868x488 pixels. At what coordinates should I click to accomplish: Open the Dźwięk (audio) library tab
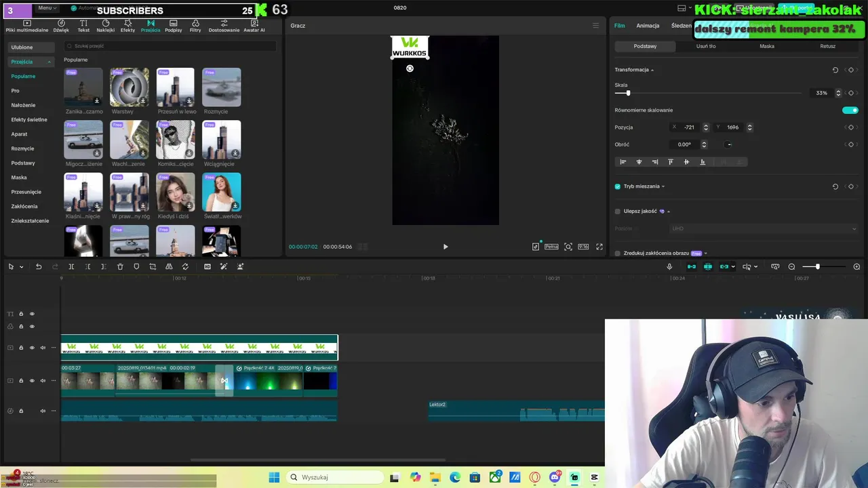(x=61, y=26)
